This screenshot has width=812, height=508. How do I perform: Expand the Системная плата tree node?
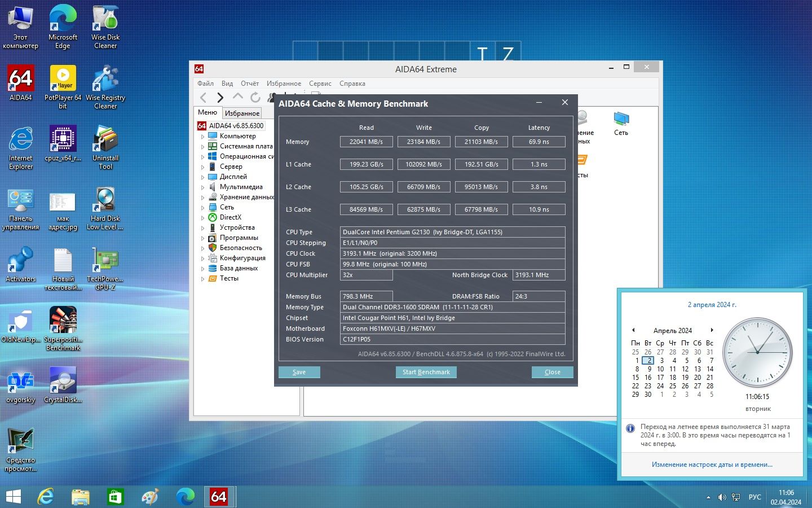pyautogui.click(x=202, y=147)
